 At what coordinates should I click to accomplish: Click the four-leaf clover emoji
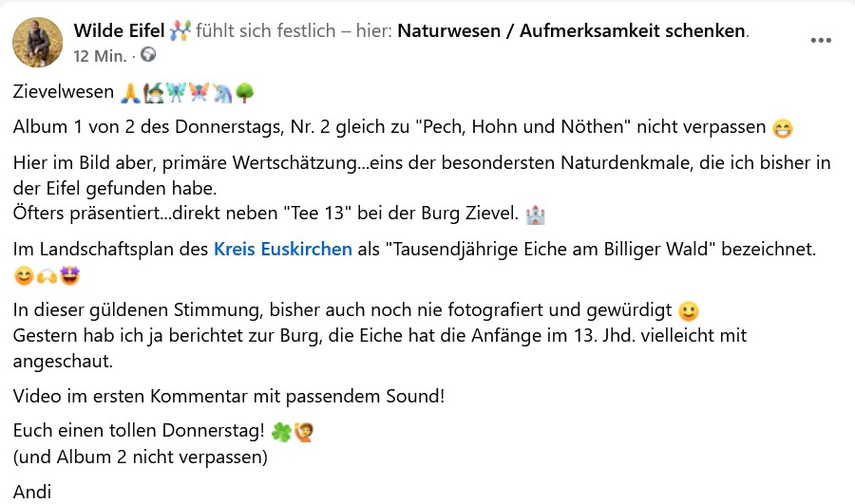coord(282,432)
